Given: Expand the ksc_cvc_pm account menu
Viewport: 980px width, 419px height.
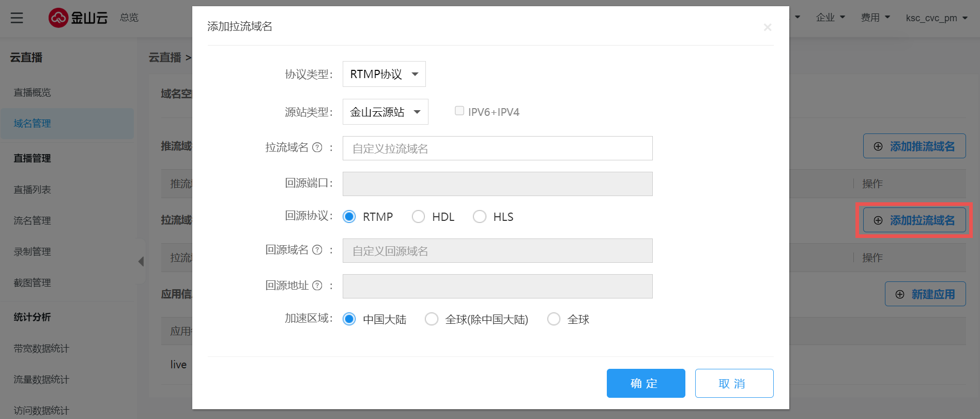Looking at the screenshot, I should (x=936, y=18).
